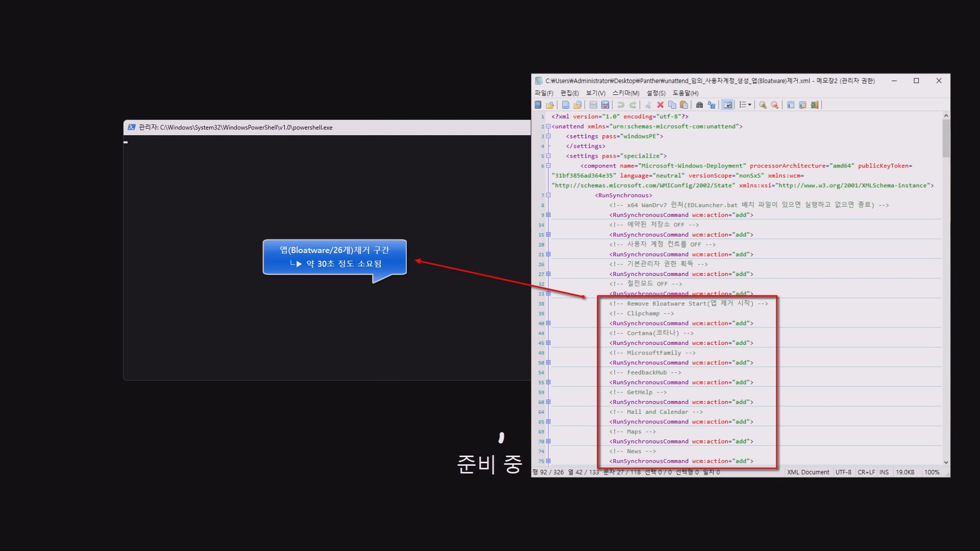This screenshot has width=980, height=551.
Task: Collapse the RunSynchronous node at line 7
Action: 549,195
